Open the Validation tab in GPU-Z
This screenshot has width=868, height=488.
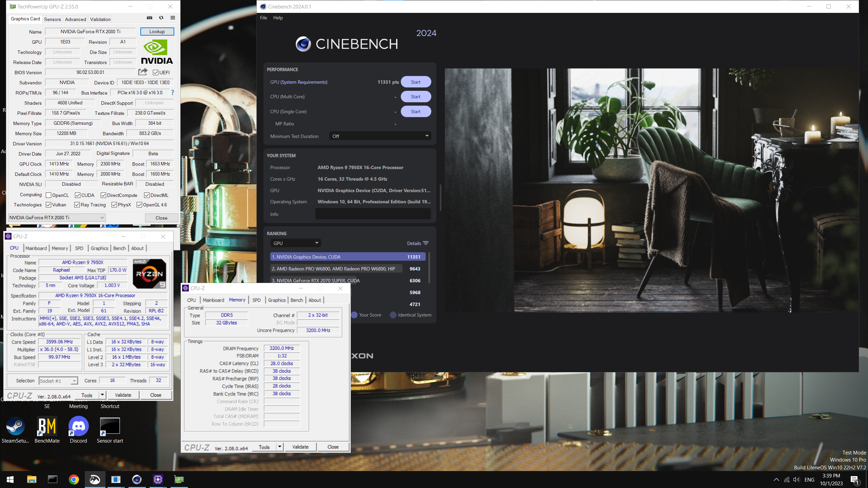100,19
